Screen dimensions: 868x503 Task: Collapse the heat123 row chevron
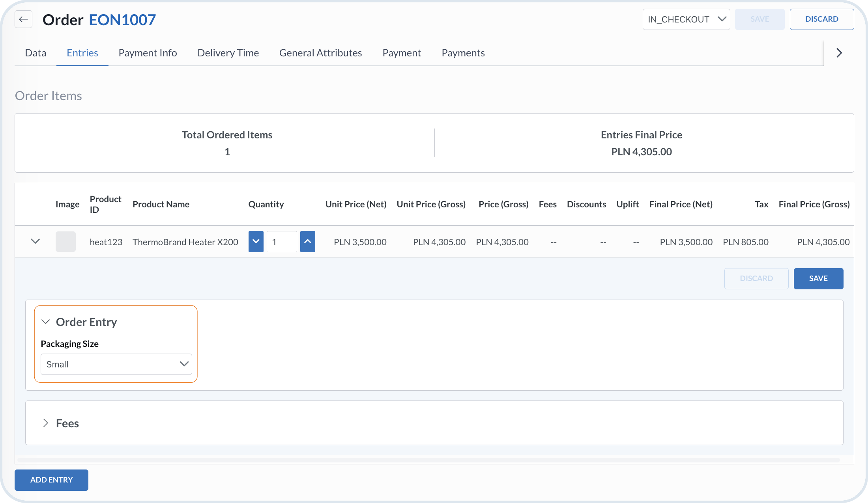(36, 241)
